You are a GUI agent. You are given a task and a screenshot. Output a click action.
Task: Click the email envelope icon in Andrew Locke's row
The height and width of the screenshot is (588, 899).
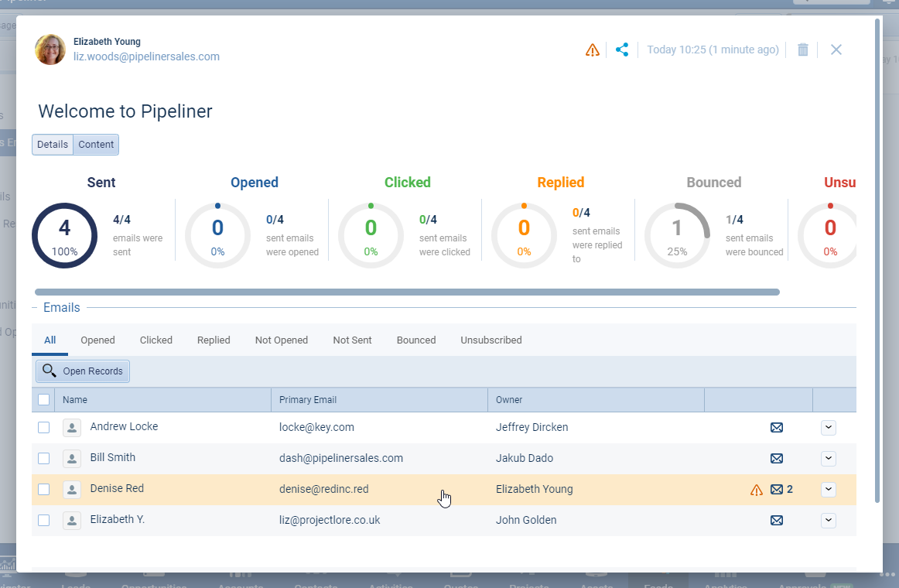777,428
